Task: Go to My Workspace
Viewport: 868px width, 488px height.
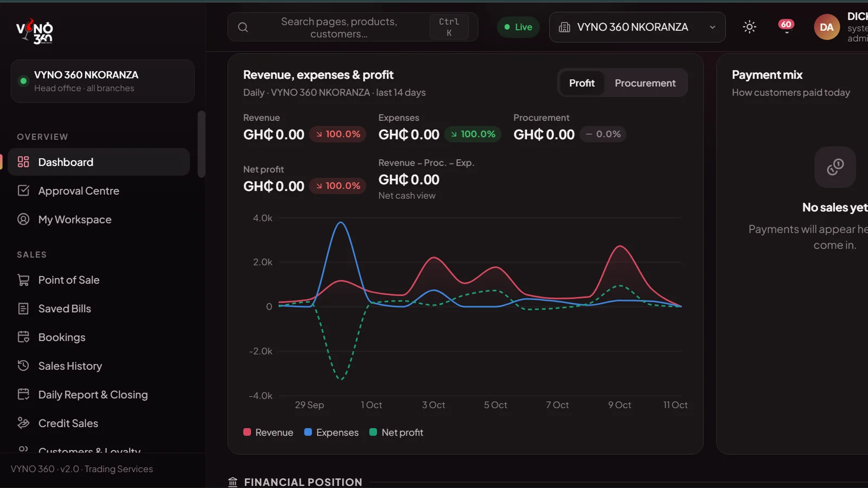Action: coord(99,219)
